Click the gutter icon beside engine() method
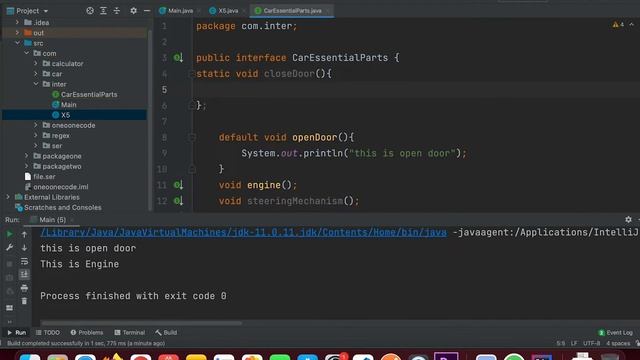Viewport: 640px width, 360px height. (178, 185)
